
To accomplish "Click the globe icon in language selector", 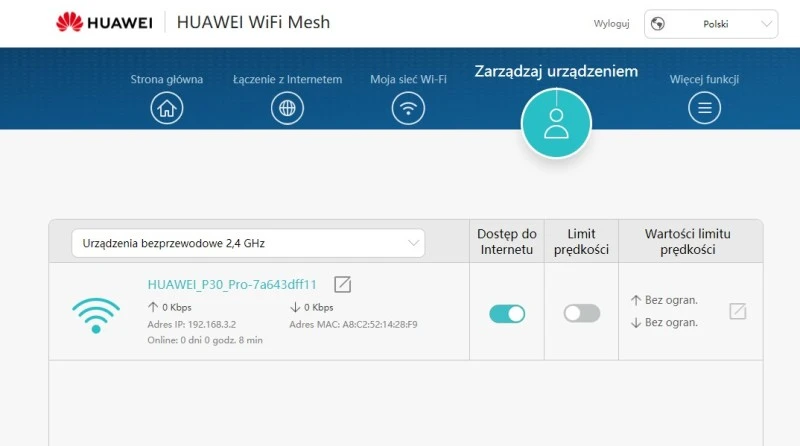I will (x=658, y=24).
